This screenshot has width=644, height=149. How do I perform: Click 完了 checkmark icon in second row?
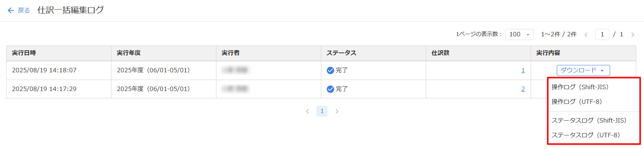click(330, 89)
